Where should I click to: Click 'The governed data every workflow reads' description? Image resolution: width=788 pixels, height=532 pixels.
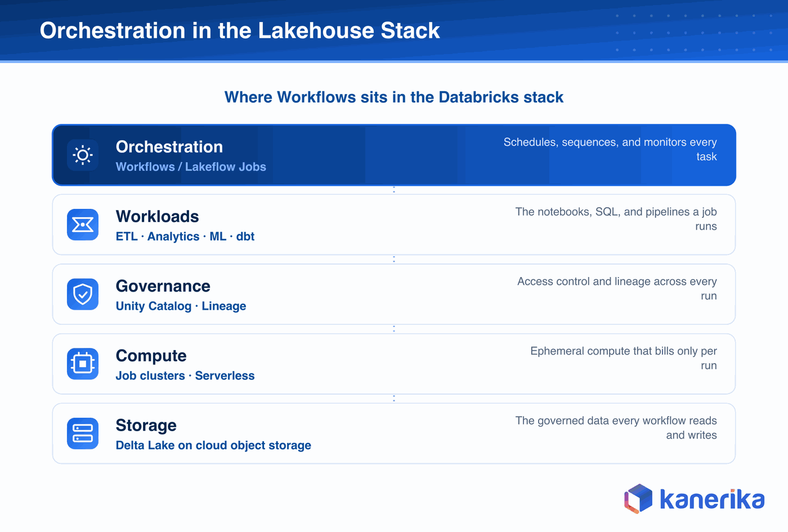point(616,428)
